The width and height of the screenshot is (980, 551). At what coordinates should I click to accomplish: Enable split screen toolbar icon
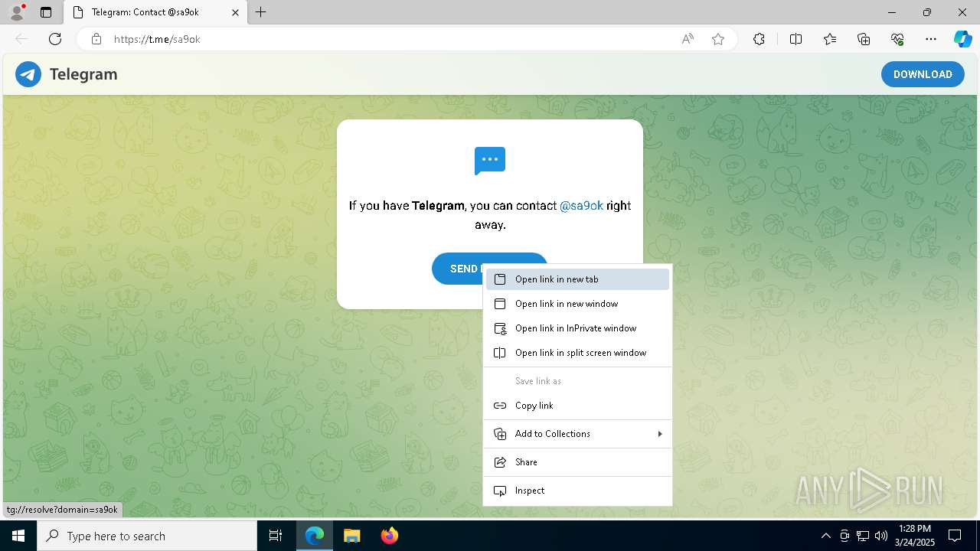pos(795,39)
